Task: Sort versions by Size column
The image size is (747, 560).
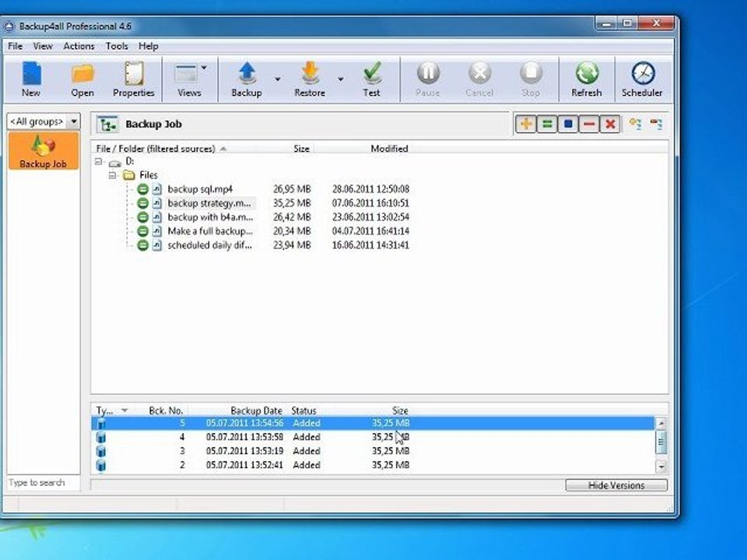Action: 400,411
